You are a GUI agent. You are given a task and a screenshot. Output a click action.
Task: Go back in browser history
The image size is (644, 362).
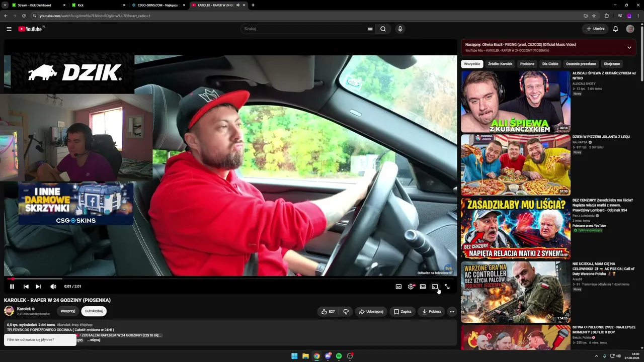[6, 16]
